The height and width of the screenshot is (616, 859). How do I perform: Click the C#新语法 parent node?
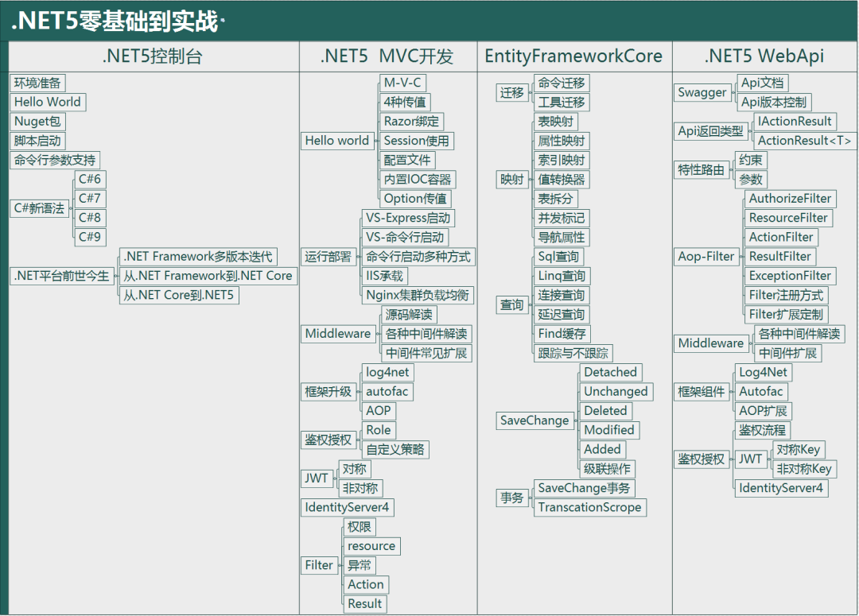[40, 208]
